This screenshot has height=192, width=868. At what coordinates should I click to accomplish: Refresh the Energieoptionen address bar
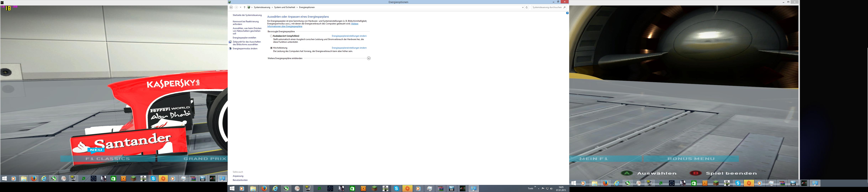[527, 7]
